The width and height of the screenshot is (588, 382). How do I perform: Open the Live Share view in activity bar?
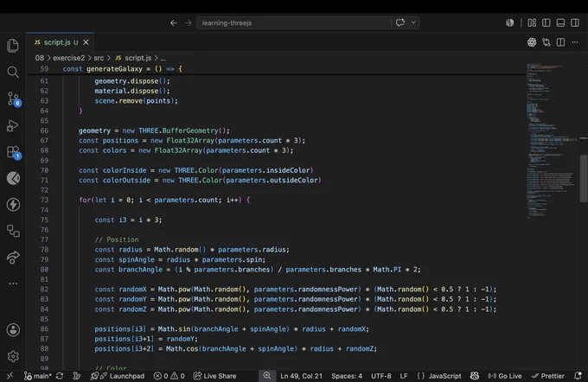coord(13,258)
